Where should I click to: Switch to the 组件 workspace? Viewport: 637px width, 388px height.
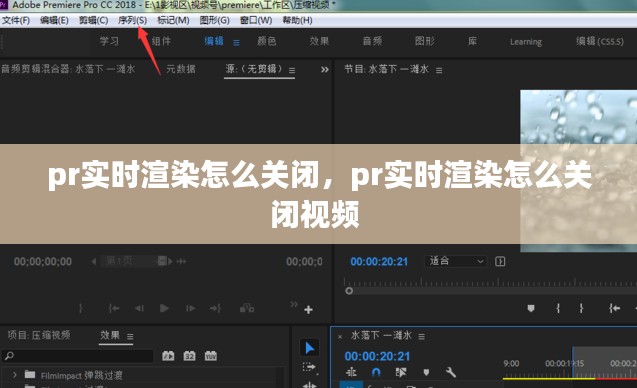[x=161, y=41]
